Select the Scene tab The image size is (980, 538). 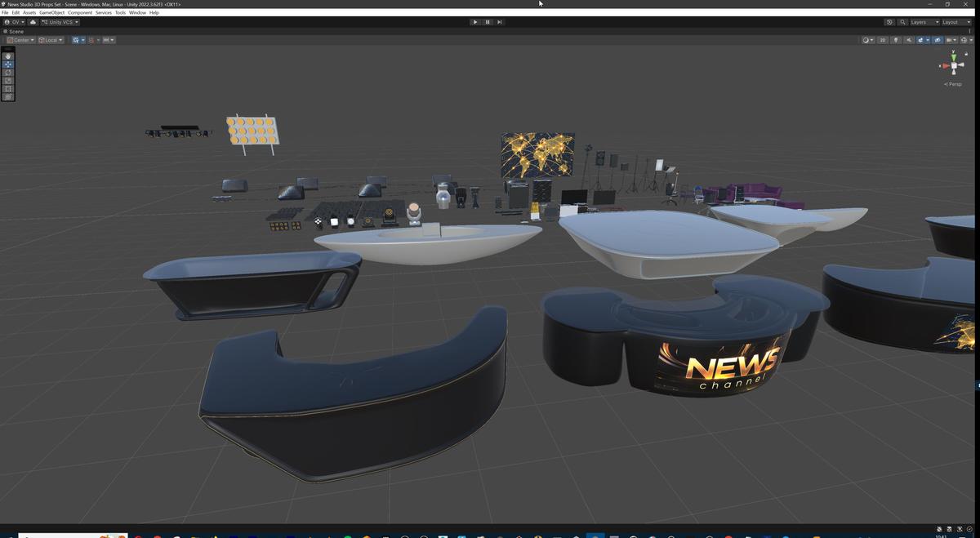pos(14,31)
